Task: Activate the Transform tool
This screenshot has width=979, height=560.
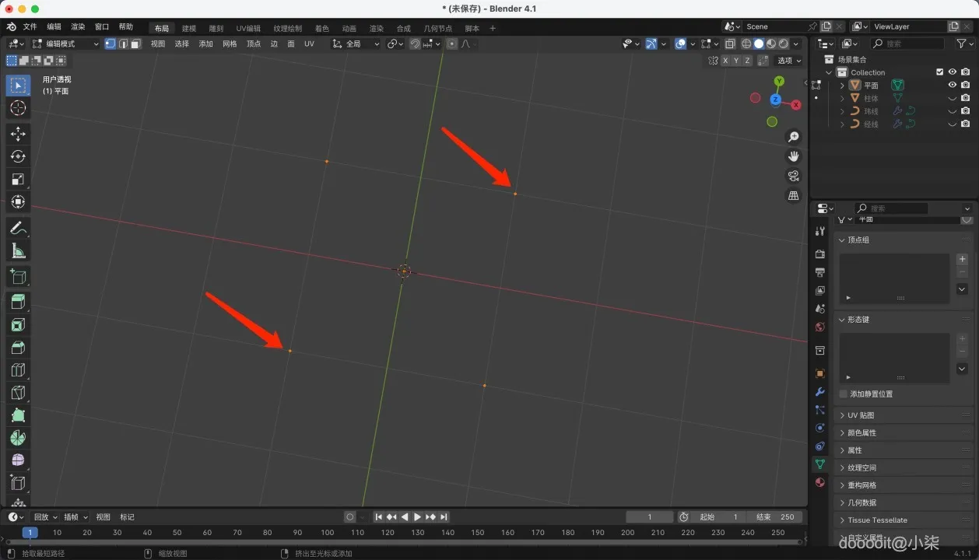Action: pyautogui.click(x=18, y=201)
